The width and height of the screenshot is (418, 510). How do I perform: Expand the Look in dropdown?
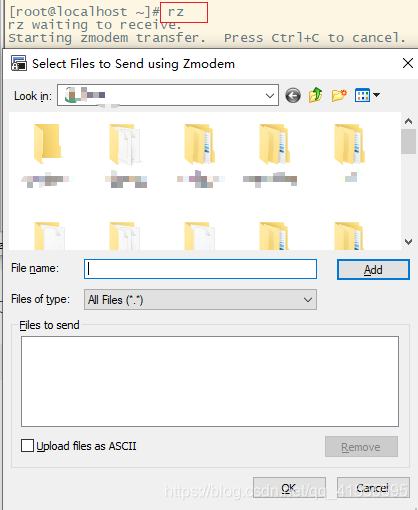[270, 96]
